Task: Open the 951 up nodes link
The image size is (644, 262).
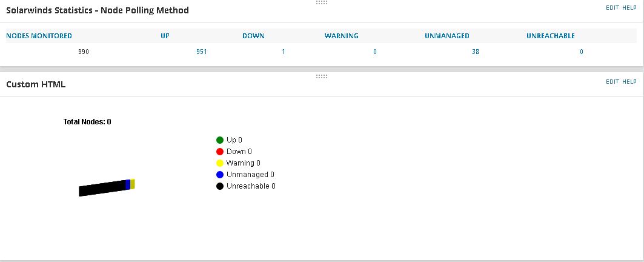Action: (201, 52)
